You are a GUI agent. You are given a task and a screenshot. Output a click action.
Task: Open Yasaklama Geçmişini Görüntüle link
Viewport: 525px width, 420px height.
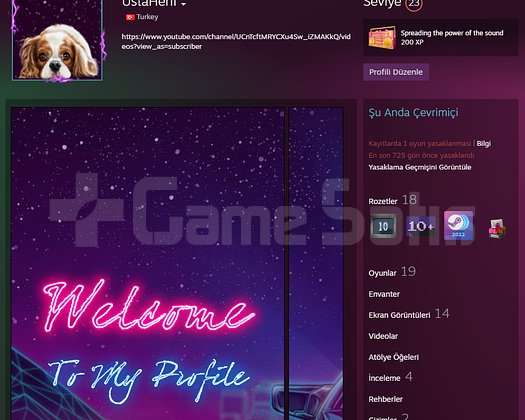(420, 167)
